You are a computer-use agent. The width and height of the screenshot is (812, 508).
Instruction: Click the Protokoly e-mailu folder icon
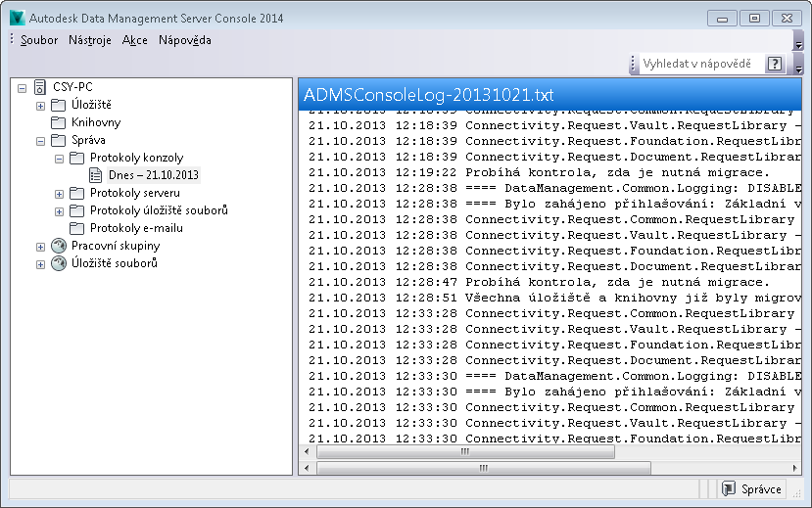click(76, 228)
